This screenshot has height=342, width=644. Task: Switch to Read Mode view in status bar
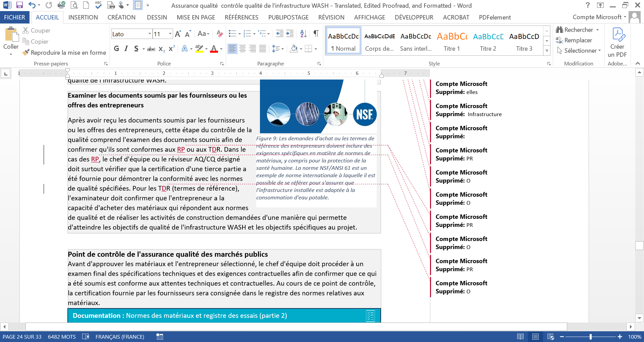(521, 337)
